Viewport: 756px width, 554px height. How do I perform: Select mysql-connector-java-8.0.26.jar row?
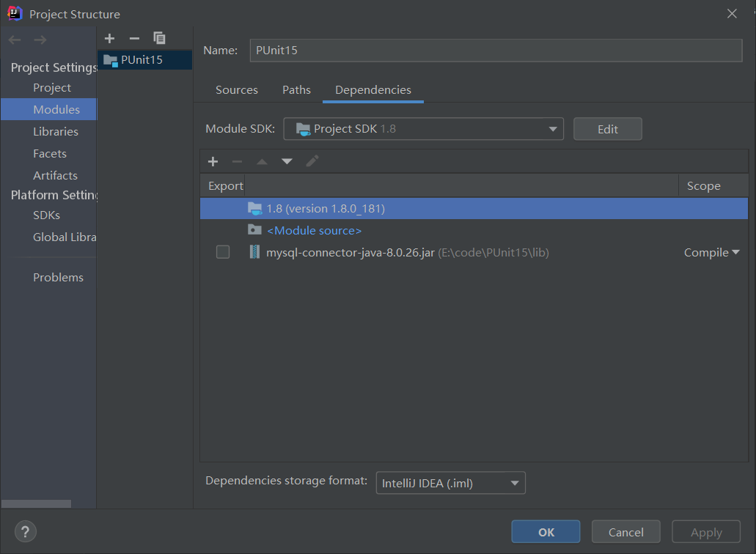click(474, 252)
